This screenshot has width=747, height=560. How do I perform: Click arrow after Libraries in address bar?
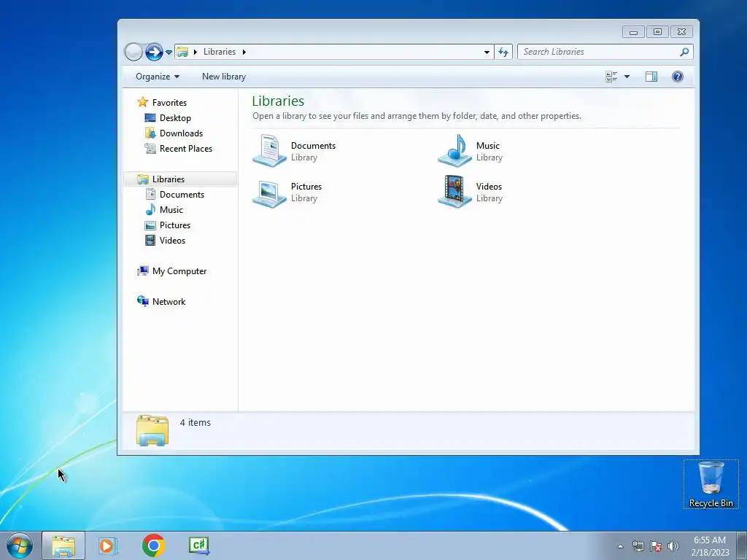pyautogui.click(x=244, y=52)
